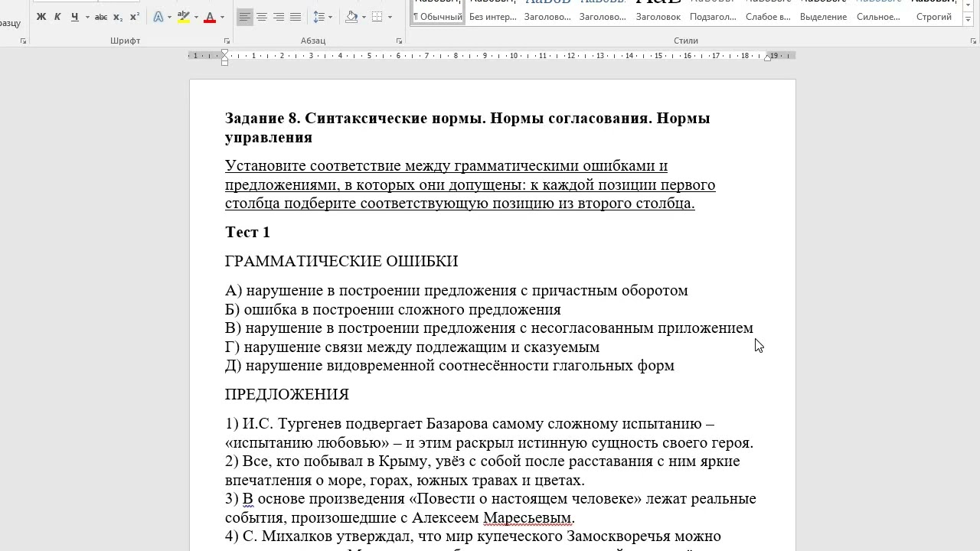
Task: Apply underline (Ч) to text
Action: pos(74,17)
